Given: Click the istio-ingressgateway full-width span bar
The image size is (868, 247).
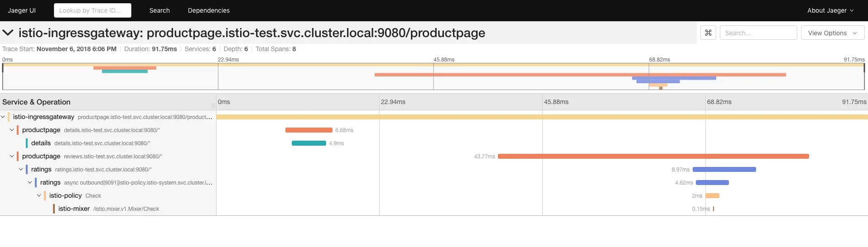Looking at the screenshot, I should pyautogui.click(x=542, y=117).
